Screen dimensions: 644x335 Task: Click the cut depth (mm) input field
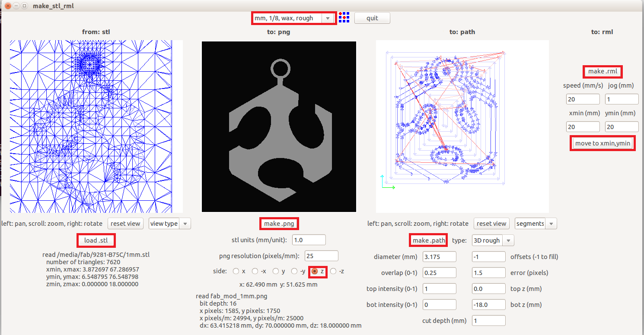point(489,321)
